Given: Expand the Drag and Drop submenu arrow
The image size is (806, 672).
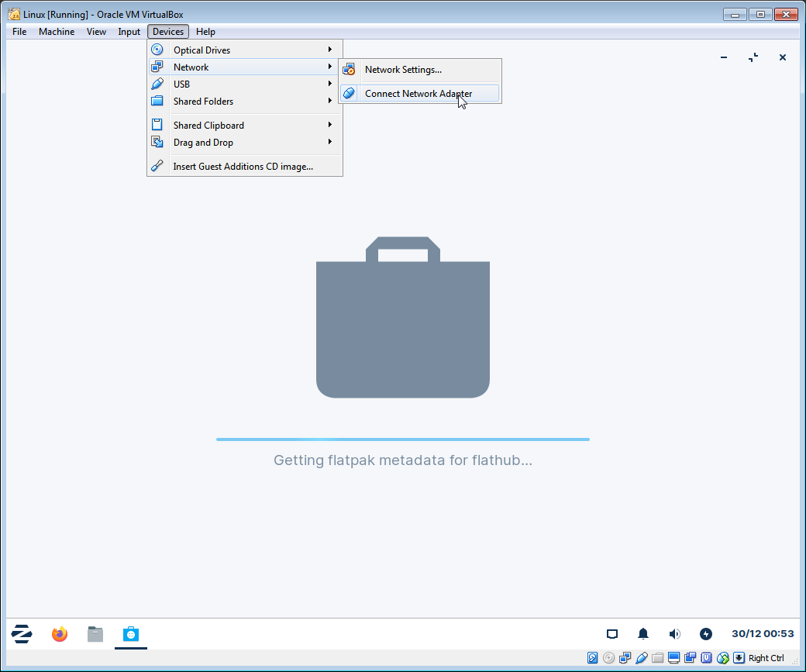Looking at the screenshot, I should (330, 141).
